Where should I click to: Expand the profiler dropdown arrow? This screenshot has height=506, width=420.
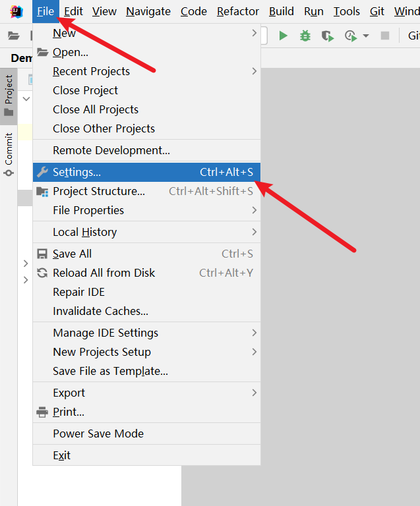[366, 36]
